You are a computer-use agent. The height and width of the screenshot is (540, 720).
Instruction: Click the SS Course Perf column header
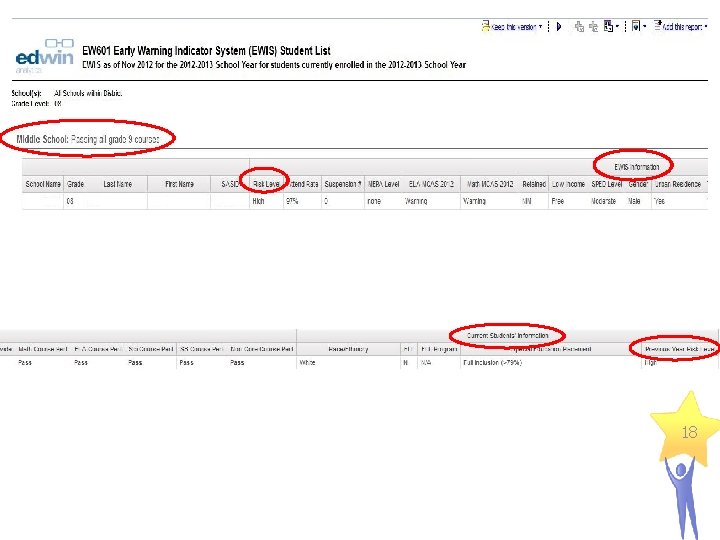point(202,349)
